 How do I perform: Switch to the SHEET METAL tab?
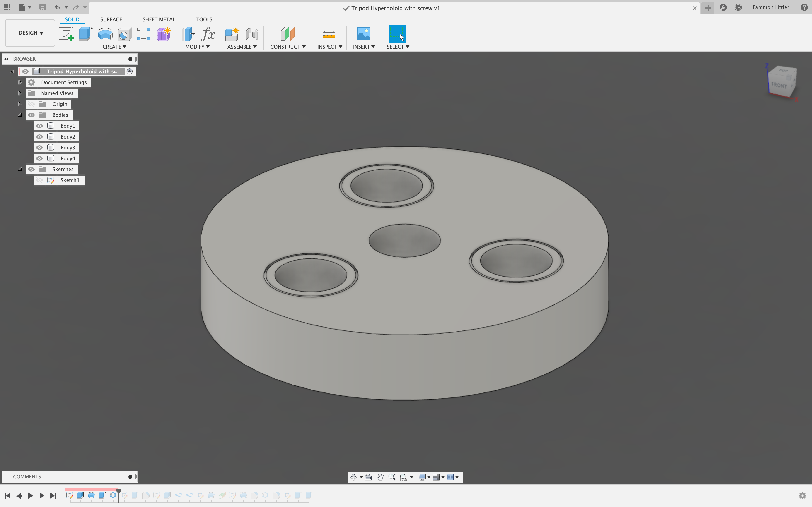tap(159, 19)
